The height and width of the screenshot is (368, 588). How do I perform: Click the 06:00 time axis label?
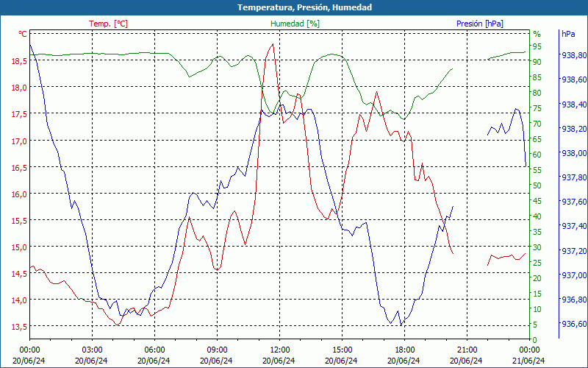pos(154,350)
